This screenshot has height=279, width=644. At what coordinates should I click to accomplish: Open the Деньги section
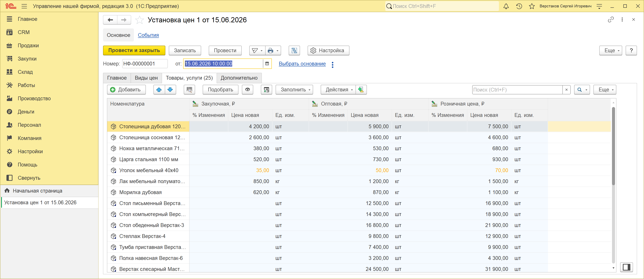(x=49, y=112)
